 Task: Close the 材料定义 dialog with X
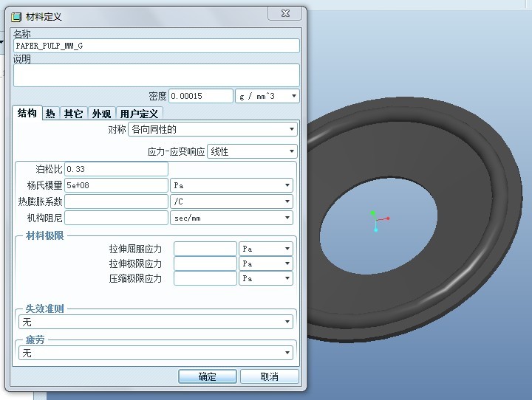point(285,13)
